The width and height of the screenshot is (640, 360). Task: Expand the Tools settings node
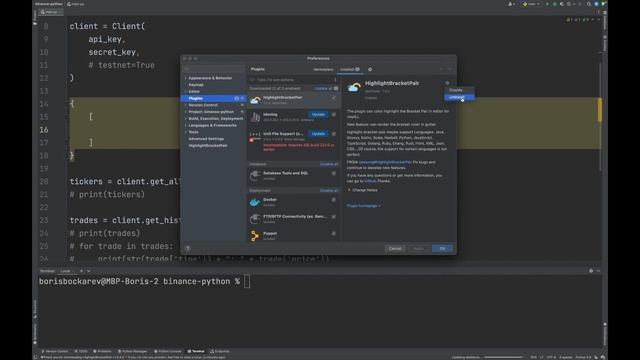pyautogui.click(x=186, y=132)
